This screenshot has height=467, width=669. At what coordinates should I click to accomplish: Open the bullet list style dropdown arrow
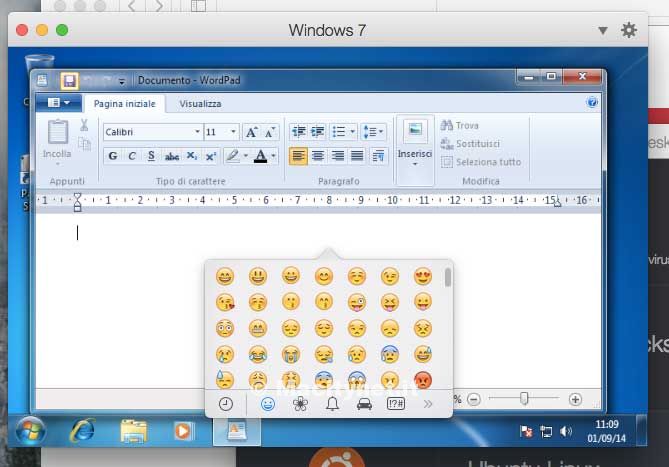[352, 132]
